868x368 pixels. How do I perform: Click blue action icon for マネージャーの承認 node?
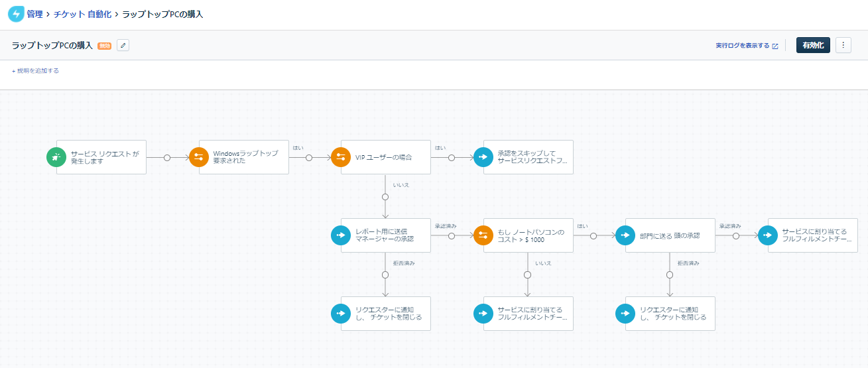pos(341,235)
